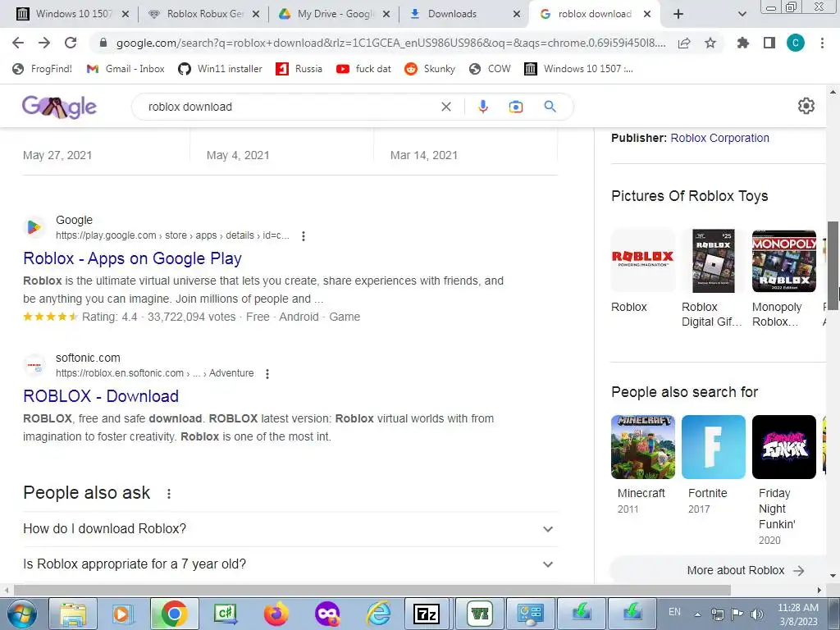Open 7-Zip from the taskbar
This screenshot has width=840, height=630.
pos(427,614)
